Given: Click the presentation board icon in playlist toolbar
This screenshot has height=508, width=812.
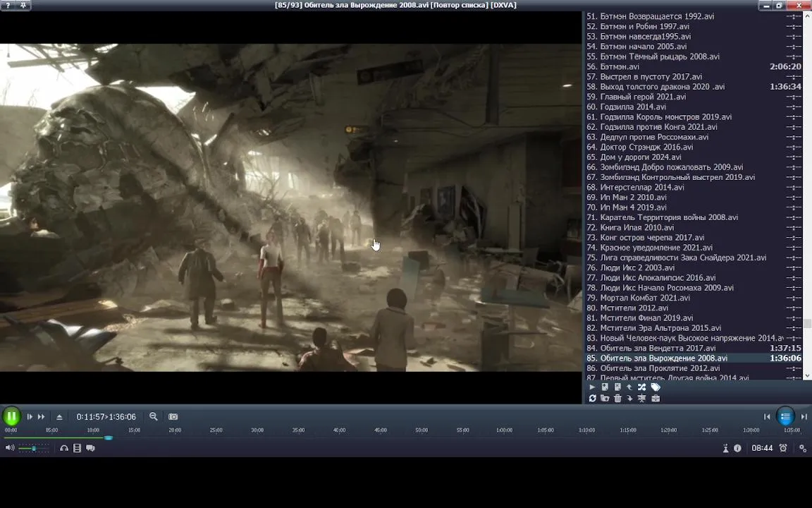Looking at the screenshot, I should pyautogui.click(x=642, y=398).
